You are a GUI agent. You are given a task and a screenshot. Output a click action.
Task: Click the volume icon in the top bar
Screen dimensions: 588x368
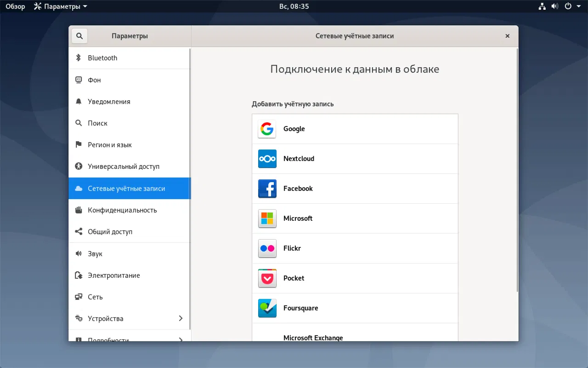click(x=554, y=6)
